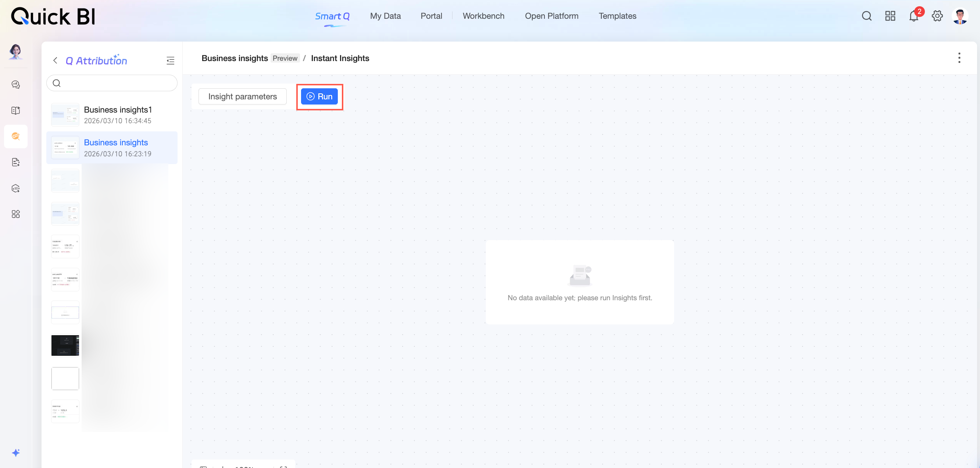Click the 2026/03/10 16:34:45 timestamp

pos(118,121)
